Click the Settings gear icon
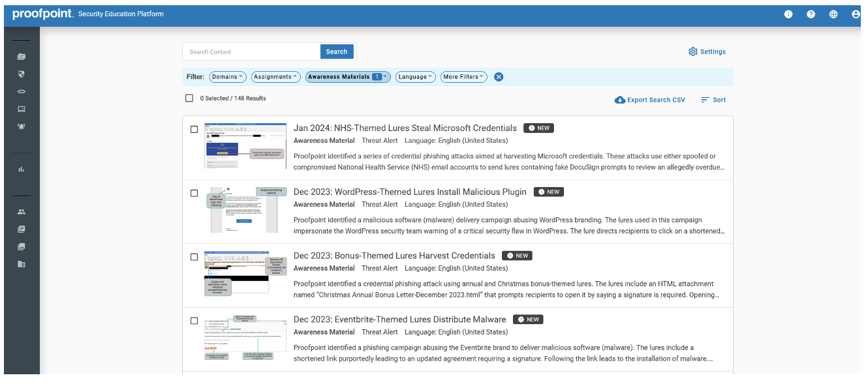 click(693, 52)
